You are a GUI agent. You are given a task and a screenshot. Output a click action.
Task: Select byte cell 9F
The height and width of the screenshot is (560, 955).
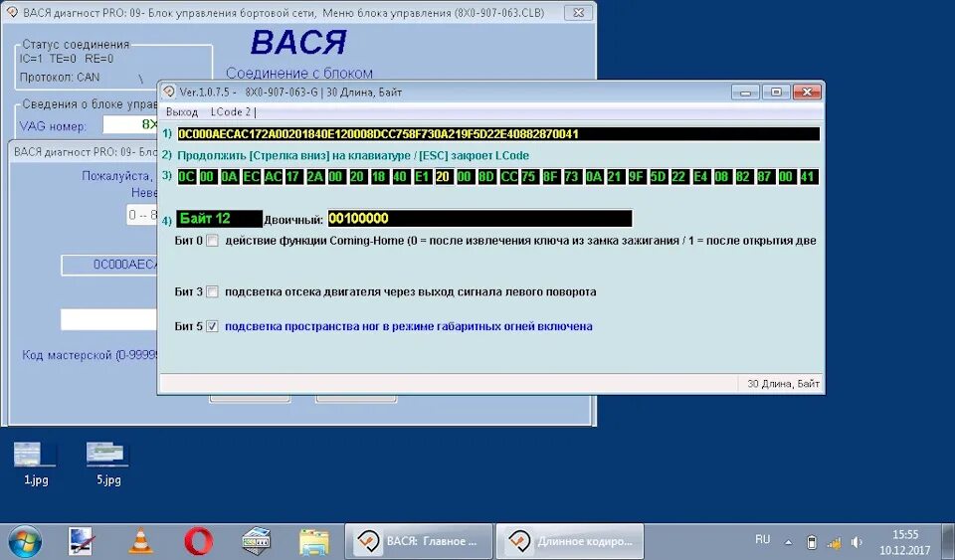636,177
